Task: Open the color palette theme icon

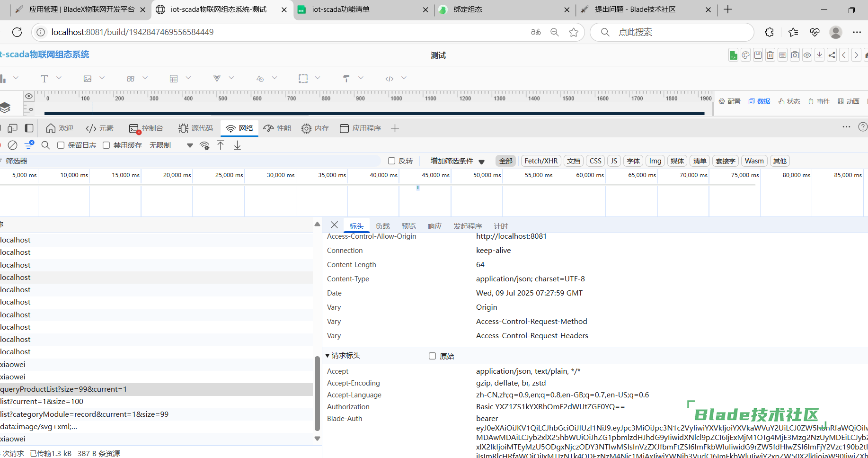Action: click(745, 55)
